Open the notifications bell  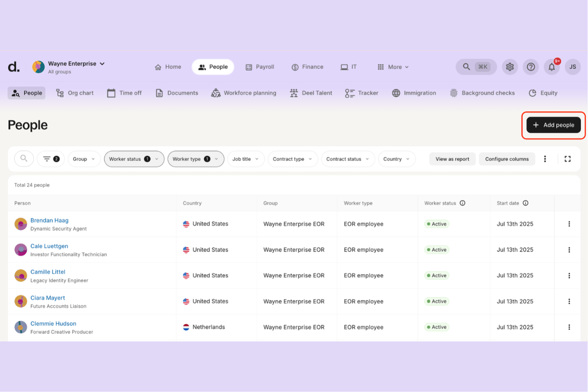[552, 67]
